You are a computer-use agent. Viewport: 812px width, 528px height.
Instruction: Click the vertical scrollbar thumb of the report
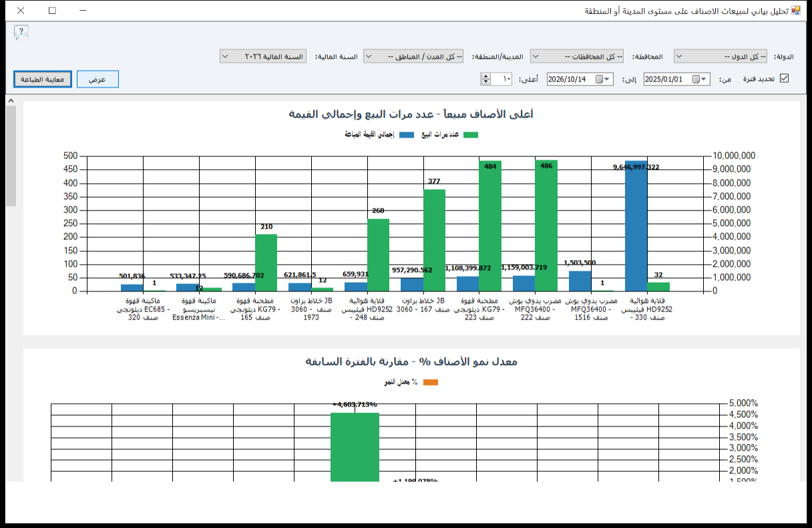[11, 156]
